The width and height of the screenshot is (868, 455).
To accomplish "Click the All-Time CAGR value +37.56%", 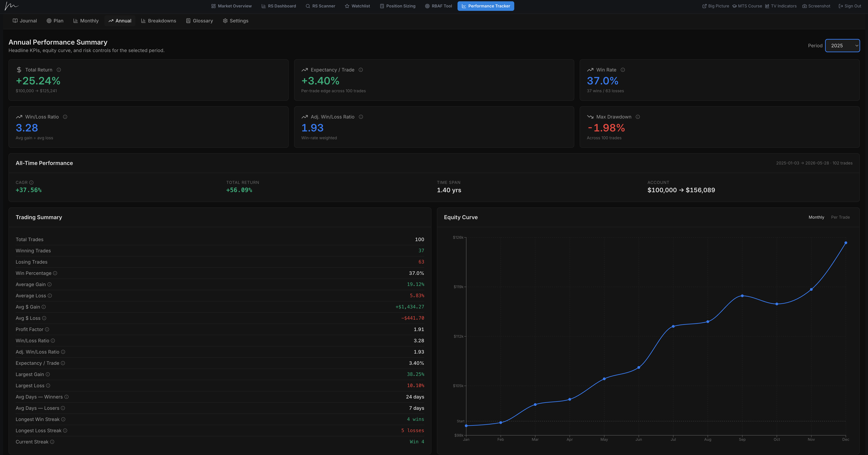I will pyautogui.click(x=28, y=190).
